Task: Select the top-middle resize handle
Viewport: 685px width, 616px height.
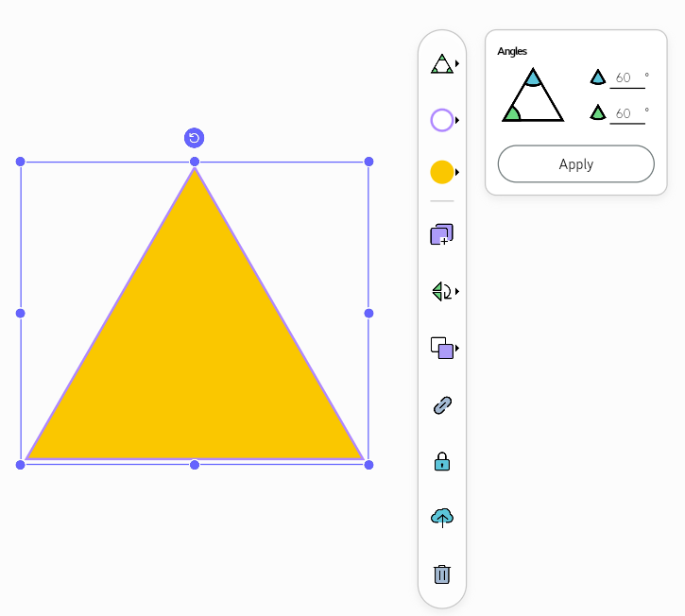Action: pos(195,162)
